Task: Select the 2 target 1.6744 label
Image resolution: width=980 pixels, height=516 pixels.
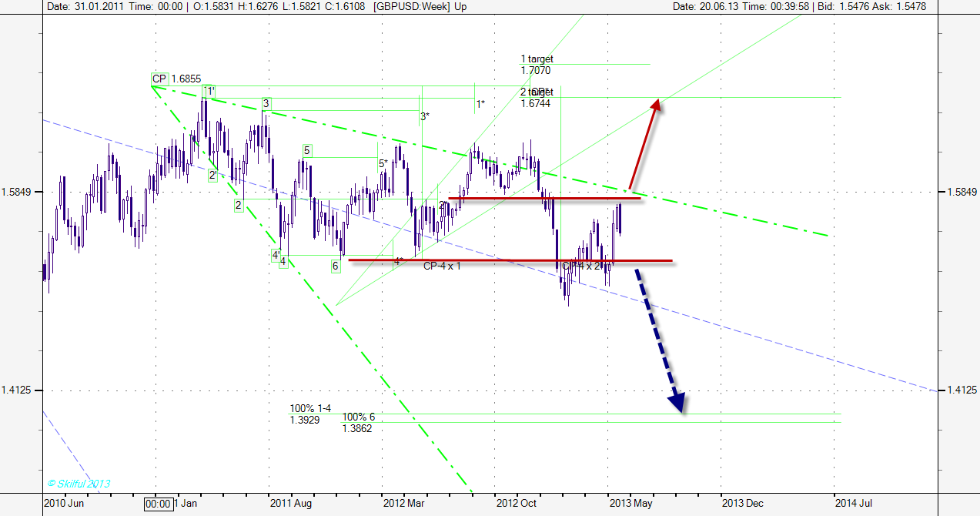Action: point(537,97)
